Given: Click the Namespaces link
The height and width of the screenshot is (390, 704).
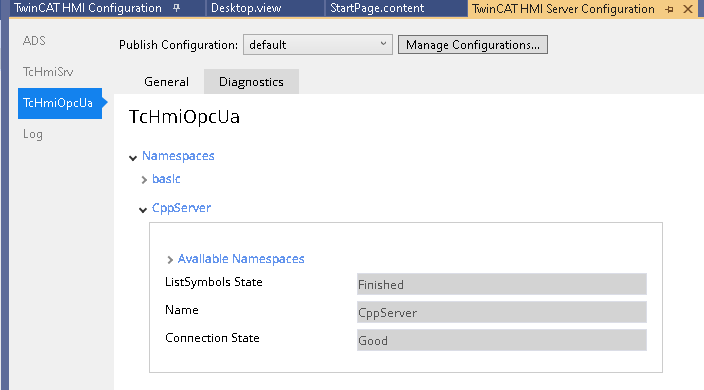Looking at the screenshot, I should click(178, 156).
